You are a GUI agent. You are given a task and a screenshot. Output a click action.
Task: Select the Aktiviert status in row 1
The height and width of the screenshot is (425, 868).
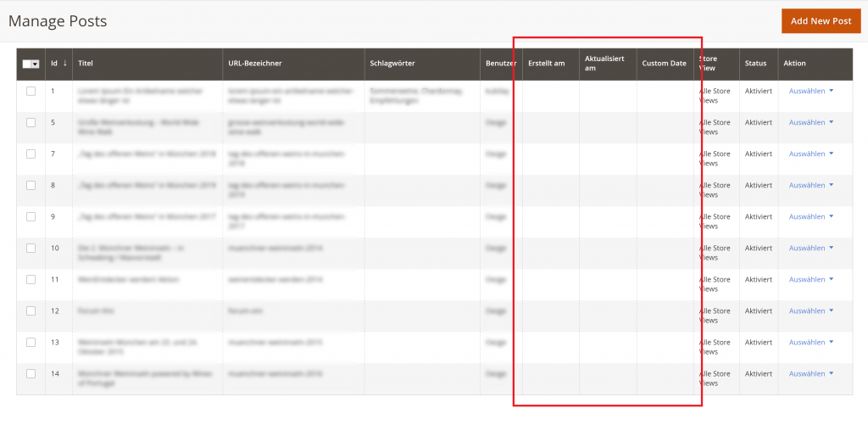pyautogui.click(x=759, y=91)
